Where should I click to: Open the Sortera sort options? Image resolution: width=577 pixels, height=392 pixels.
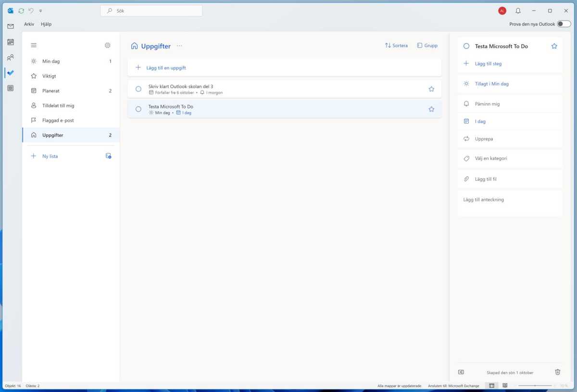(396, 46)
